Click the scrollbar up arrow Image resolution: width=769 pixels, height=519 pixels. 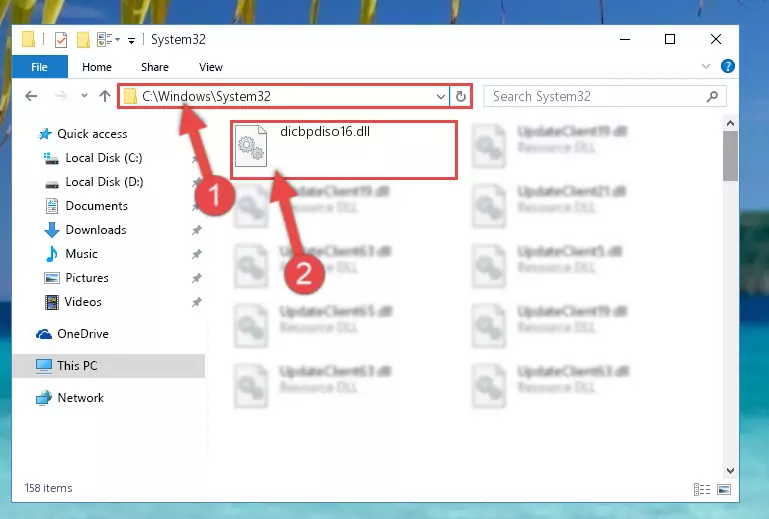(730, 123)
